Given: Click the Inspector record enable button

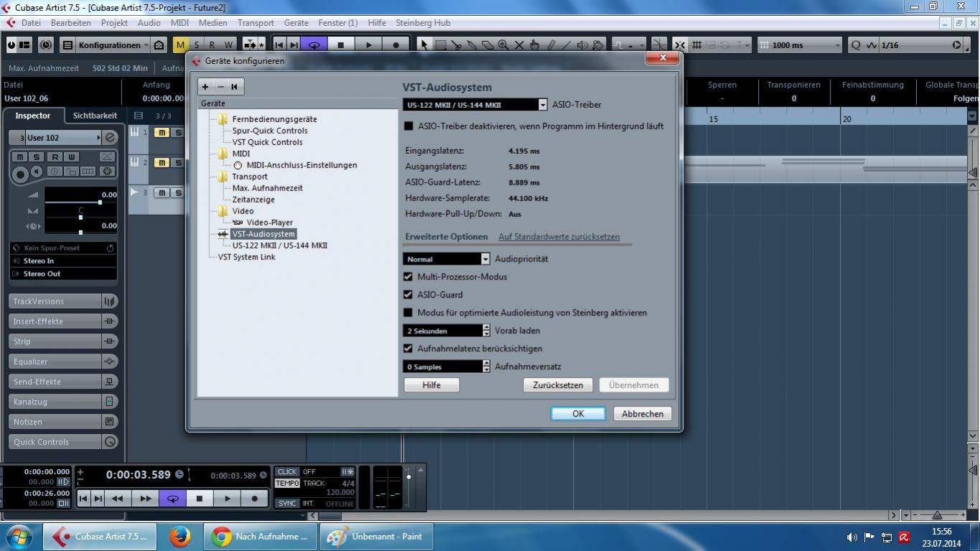Looking at the screenshot, I should pos(20,173).
